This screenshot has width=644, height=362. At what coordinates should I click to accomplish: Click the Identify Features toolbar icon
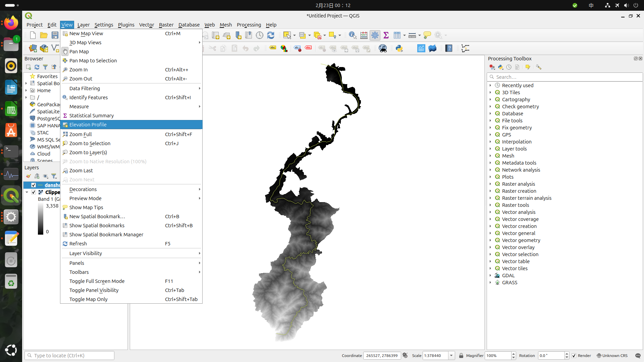[353, 35]
